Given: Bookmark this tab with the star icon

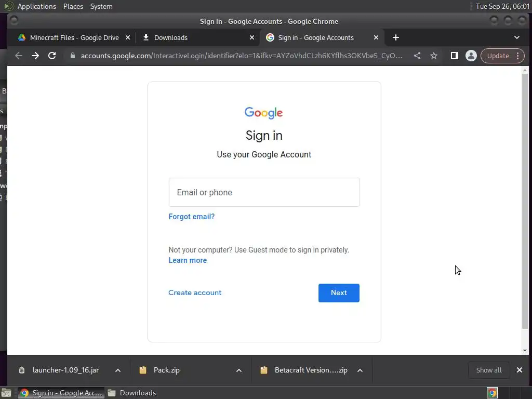Looking at the screenshot, I should point(434,56).
